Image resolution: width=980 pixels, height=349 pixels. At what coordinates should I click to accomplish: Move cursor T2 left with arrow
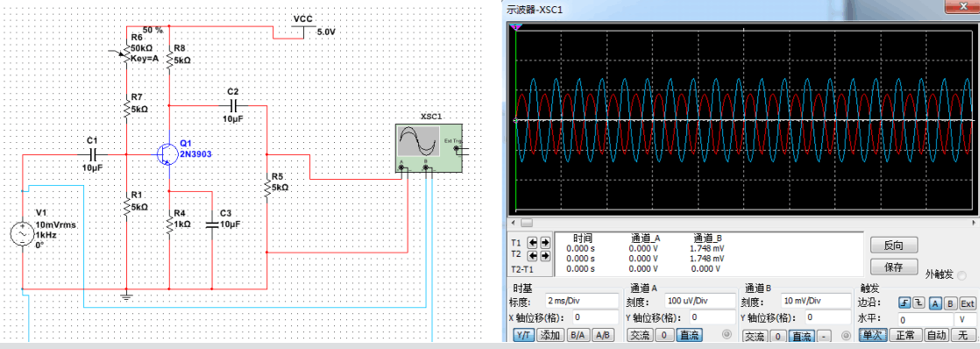pos(533,256)
